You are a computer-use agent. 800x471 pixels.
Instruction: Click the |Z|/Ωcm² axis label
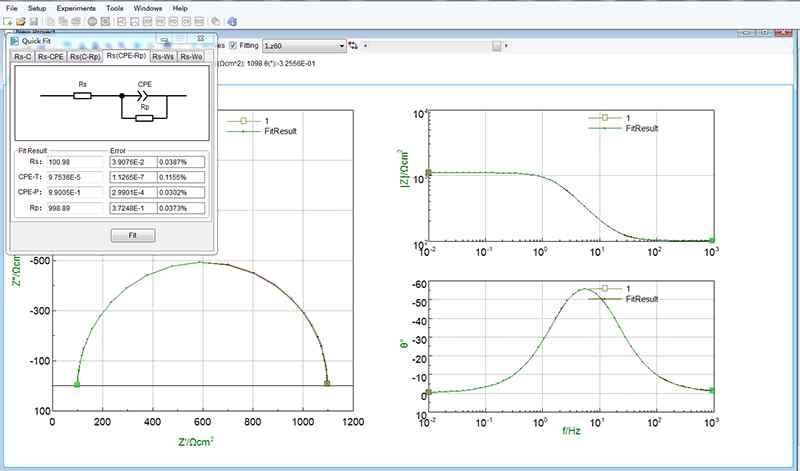coord(404,169)
